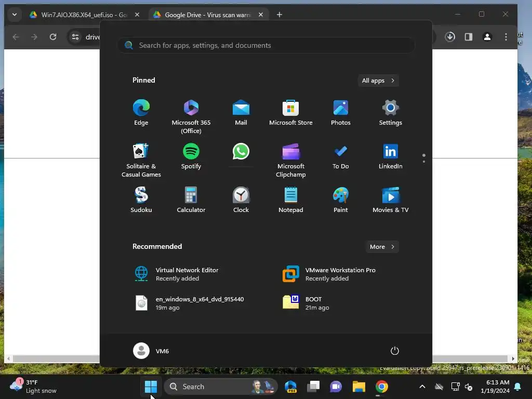Toggle Chrome side panel
The height and width of the screenshot is (399, 532).
pyautogui.click(x=469, y=37)
